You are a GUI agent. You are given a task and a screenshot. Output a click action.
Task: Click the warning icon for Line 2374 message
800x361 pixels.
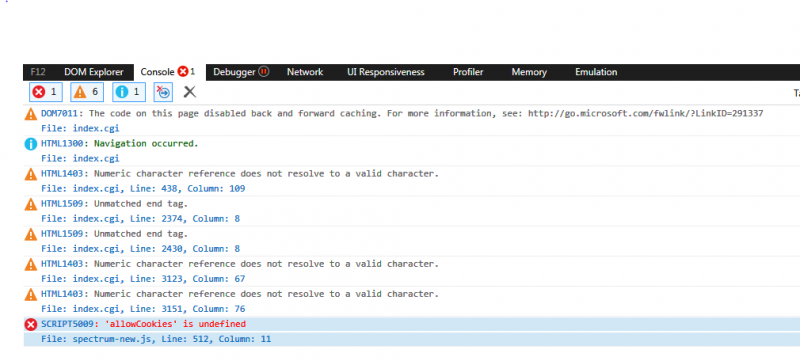31,204
